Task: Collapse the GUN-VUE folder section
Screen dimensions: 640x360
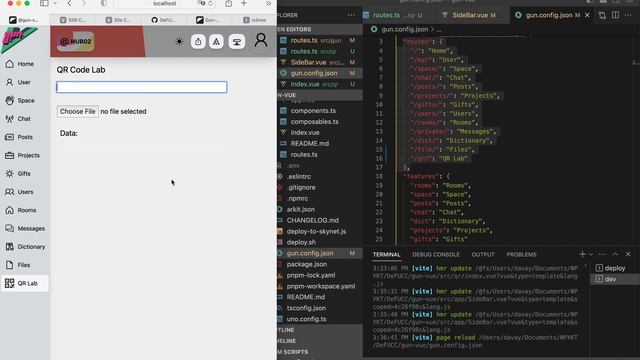Action: coord(320,95)
